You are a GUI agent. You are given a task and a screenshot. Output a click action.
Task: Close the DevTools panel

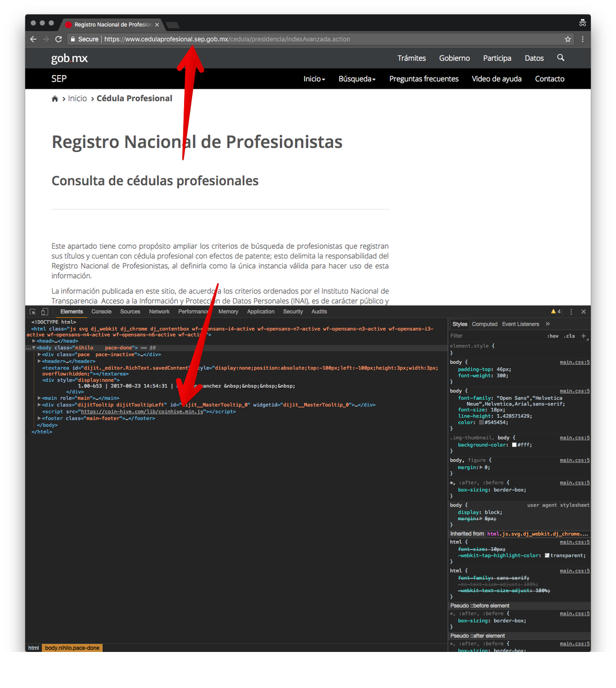point(583,312)
